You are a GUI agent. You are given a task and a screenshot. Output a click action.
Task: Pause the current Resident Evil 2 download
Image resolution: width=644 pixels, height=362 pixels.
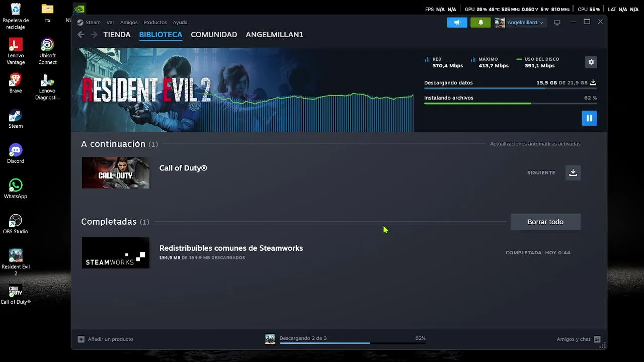589,118
